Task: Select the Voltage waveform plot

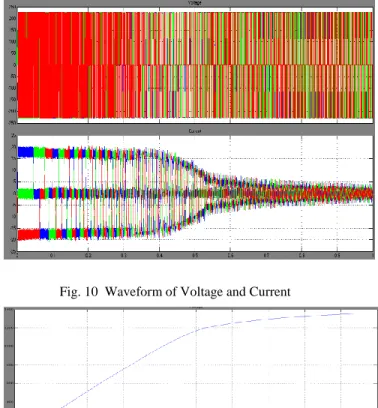Action: 195,65
